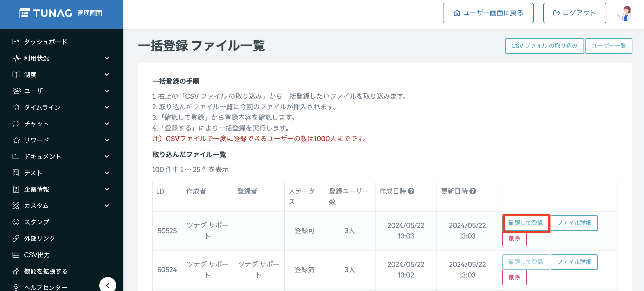Click the 企業情報 building icon
Image resolution: width=644 pixels, height=291 pixels.
coord(16,189)
